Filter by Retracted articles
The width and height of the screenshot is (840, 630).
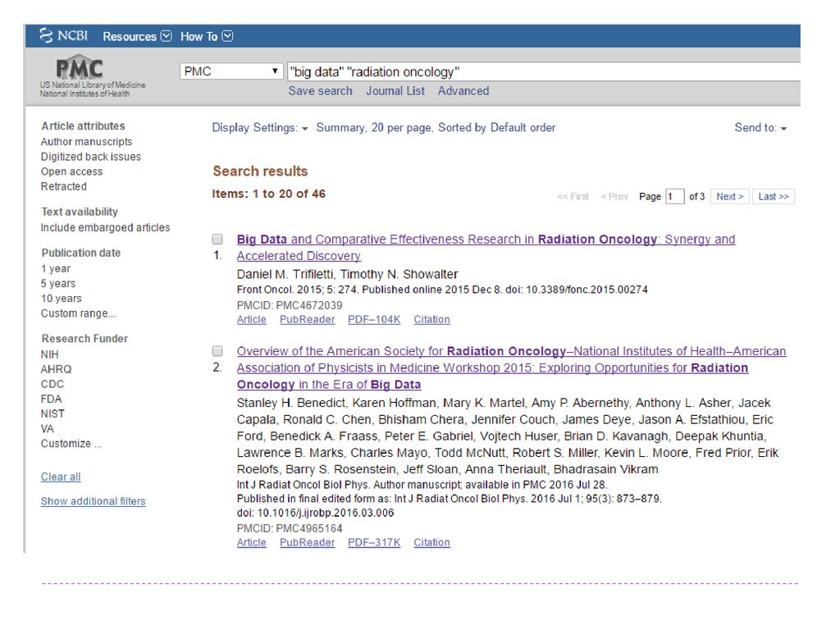64,186
